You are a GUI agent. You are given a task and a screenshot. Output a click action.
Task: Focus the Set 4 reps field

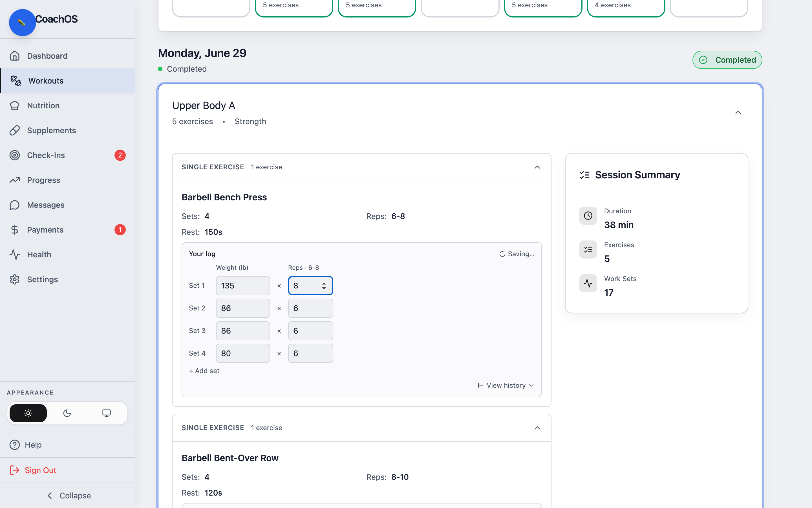point(311,353)
